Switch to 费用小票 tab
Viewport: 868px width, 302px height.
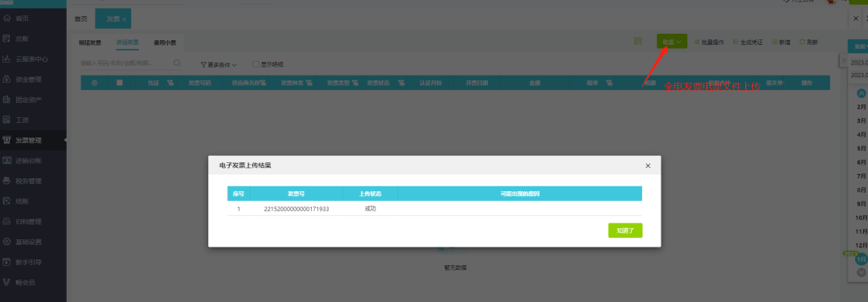(x=165, y=43)
